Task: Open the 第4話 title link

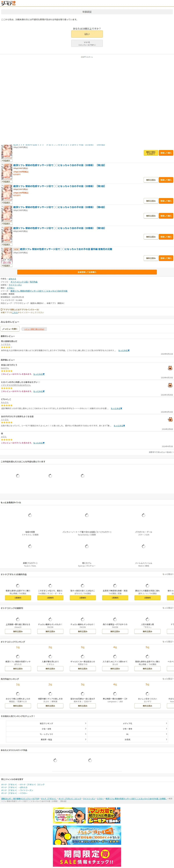Action: (x=59, y=207)
